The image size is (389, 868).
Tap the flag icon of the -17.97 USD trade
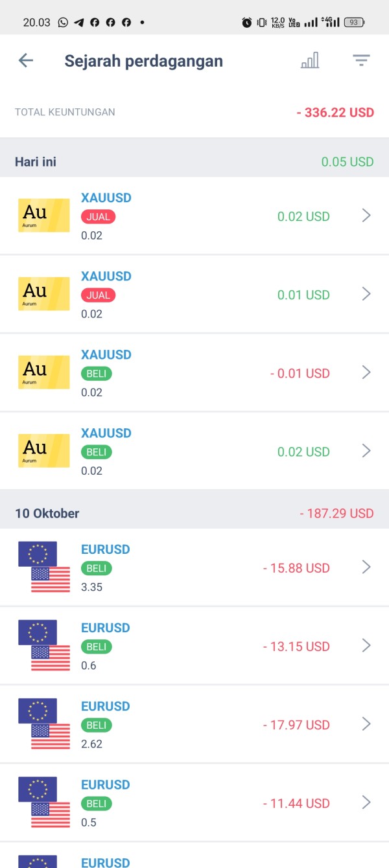[44, 724]
